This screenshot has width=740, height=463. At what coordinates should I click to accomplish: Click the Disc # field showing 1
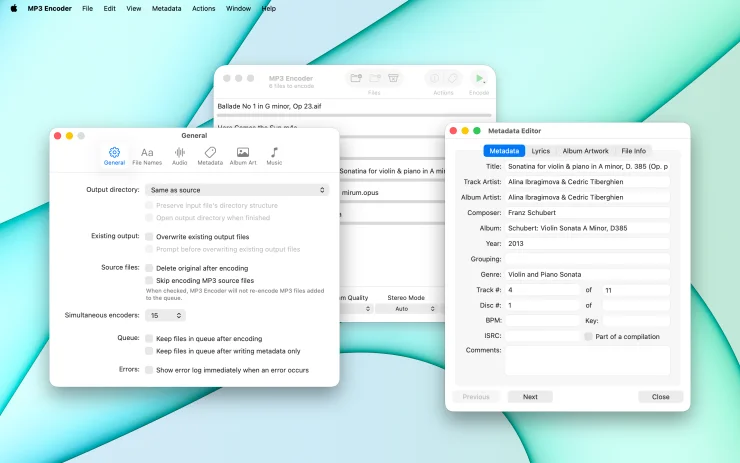click(542, 305)
